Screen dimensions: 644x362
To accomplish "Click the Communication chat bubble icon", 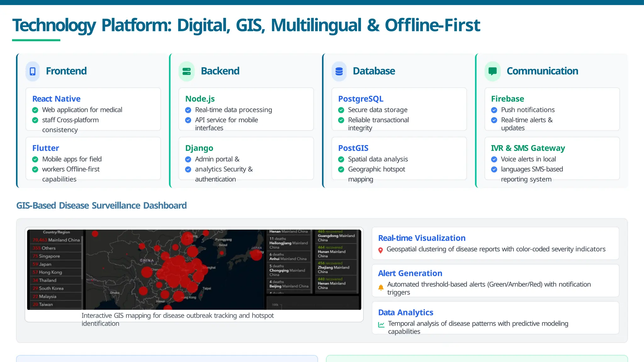I will pyautogui.click(x=492, y=71).
